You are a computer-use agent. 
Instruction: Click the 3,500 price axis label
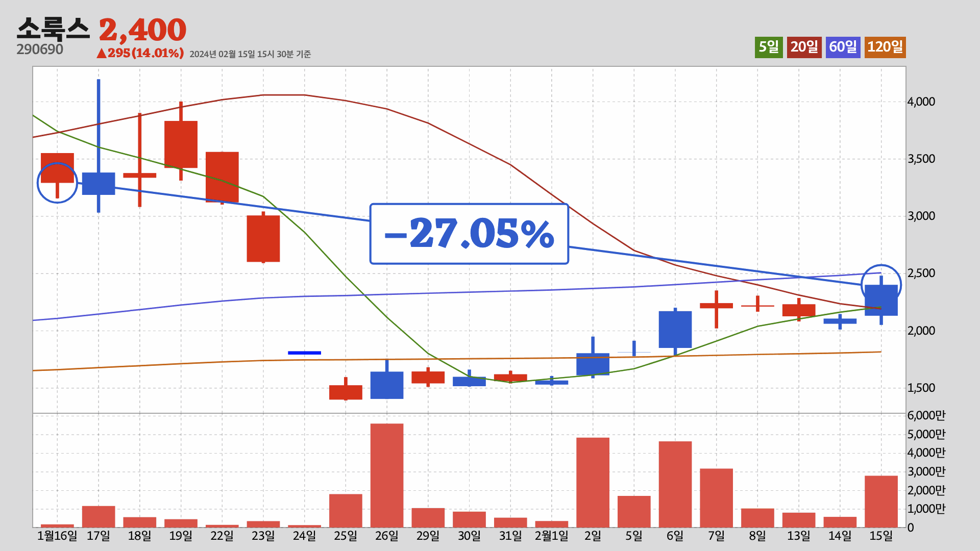coord(921,159)
